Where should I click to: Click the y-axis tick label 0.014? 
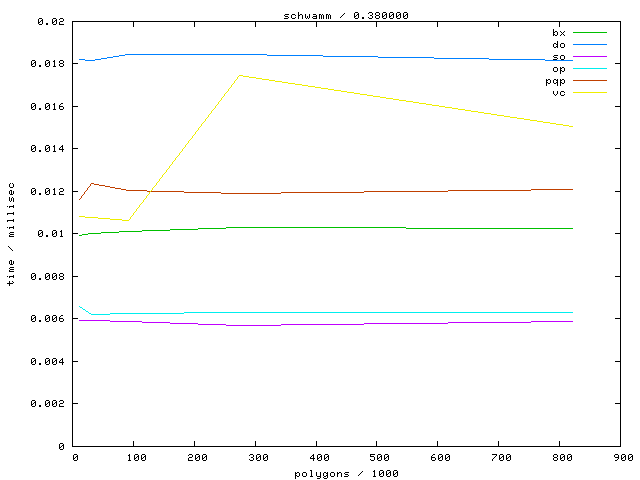[50, 149]
